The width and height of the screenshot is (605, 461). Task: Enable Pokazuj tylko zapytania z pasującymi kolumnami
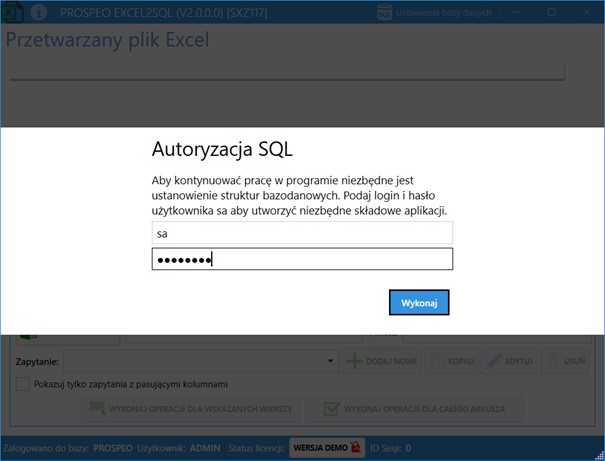(23, 384)
